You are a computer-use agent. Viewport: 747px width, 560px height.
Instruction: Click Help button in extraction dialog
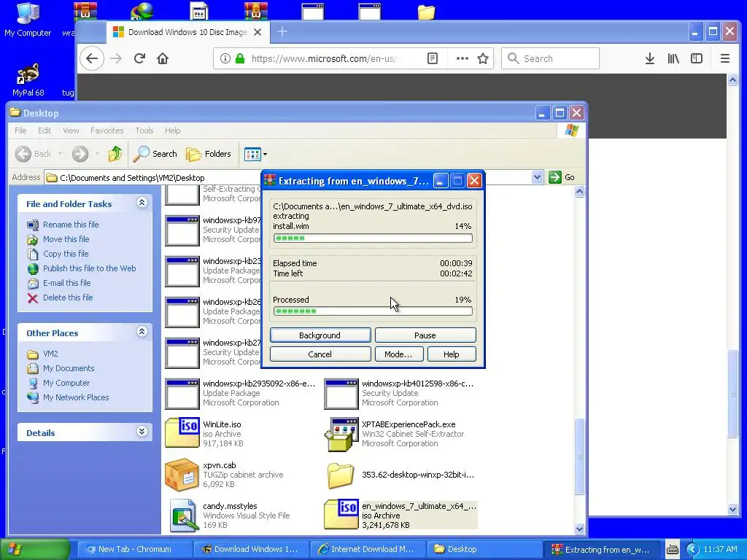pos(451,354)
